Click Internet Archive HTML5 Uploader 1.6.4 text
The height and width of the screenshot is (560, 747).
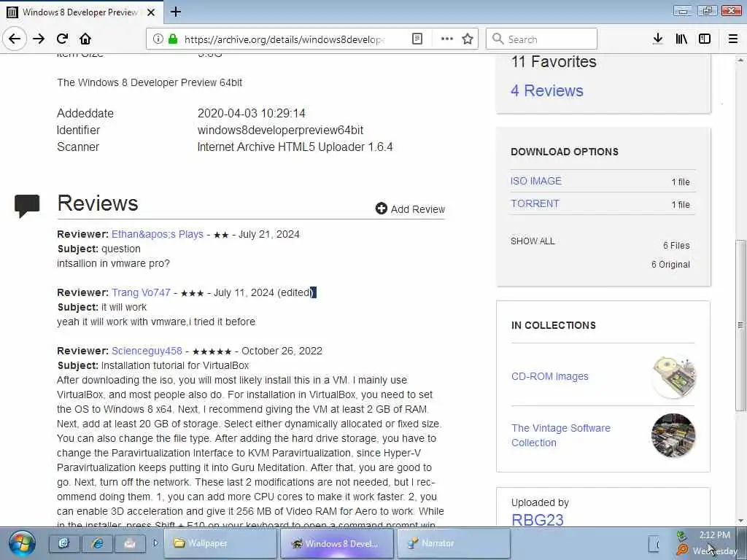tap(295, 147)
